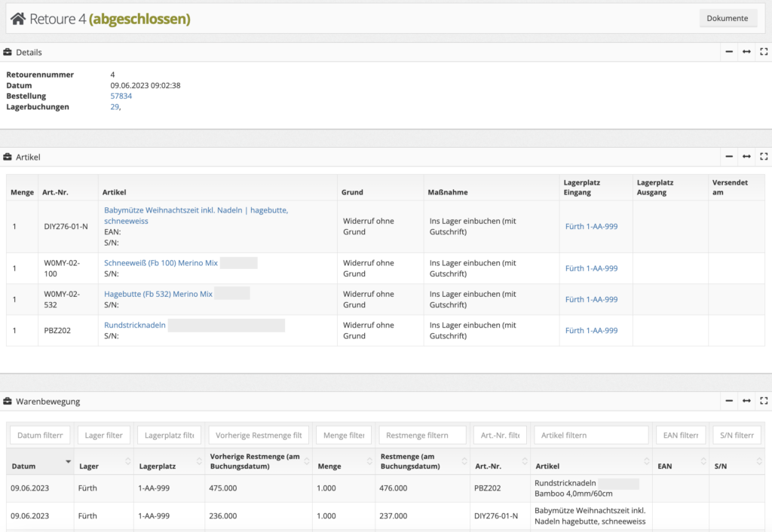
Task: Sort the Warenbewegung table by Lager
Action: click(128, 461)
